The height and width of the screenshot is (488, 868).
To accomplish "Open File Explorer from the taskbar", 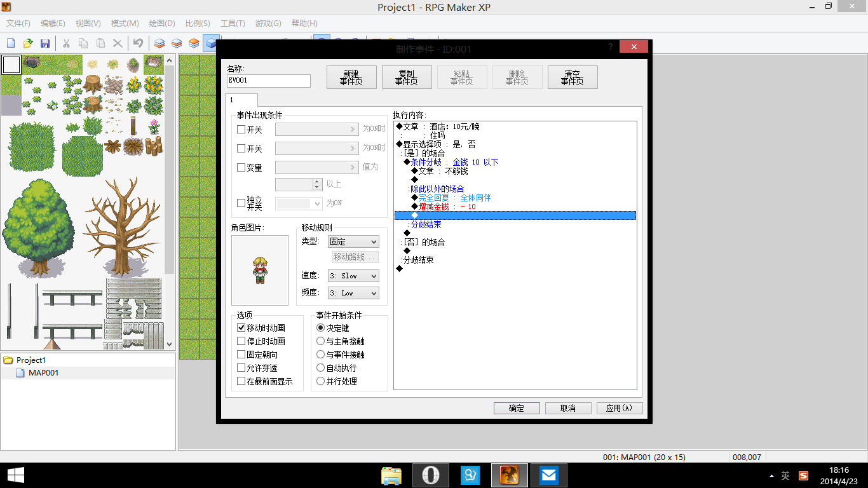I will point(391,475).
